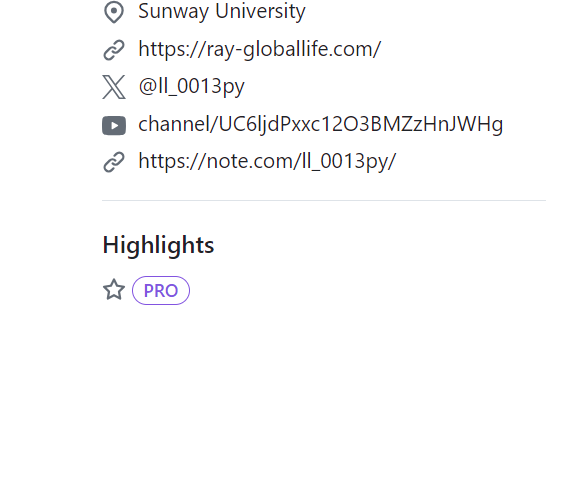
Task: Click the X (Twitter) logo icon
Action: coord(114,87)
